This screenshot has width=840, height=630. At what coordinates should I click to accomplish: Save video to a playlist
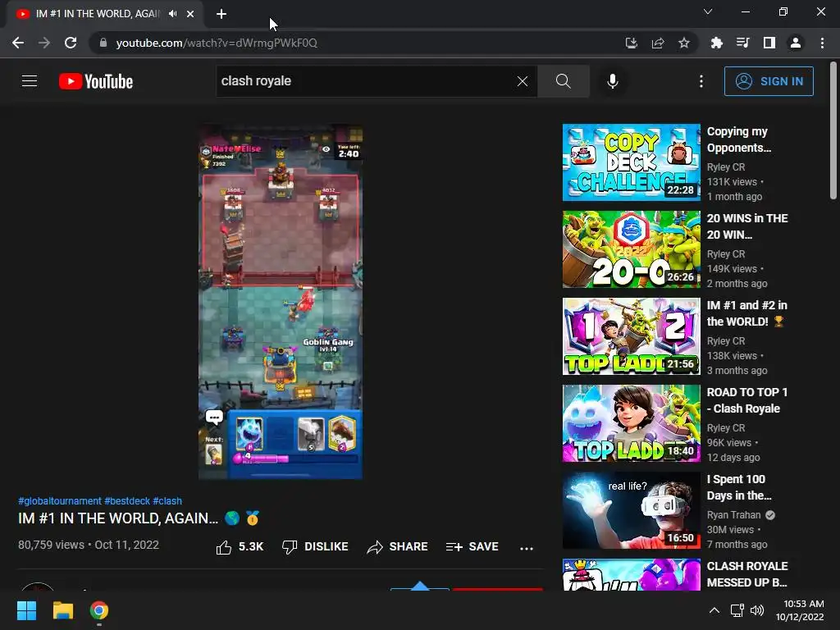[472, 547]
